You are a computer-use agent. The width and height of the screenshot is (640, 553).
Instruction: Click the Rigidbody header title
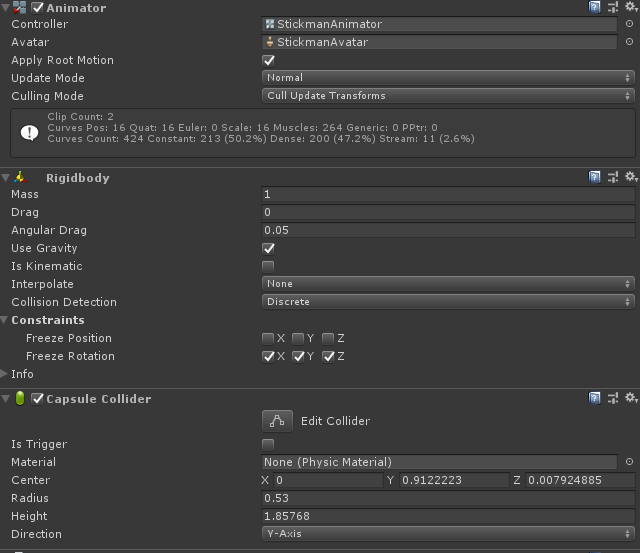click(x=78, y=178)
